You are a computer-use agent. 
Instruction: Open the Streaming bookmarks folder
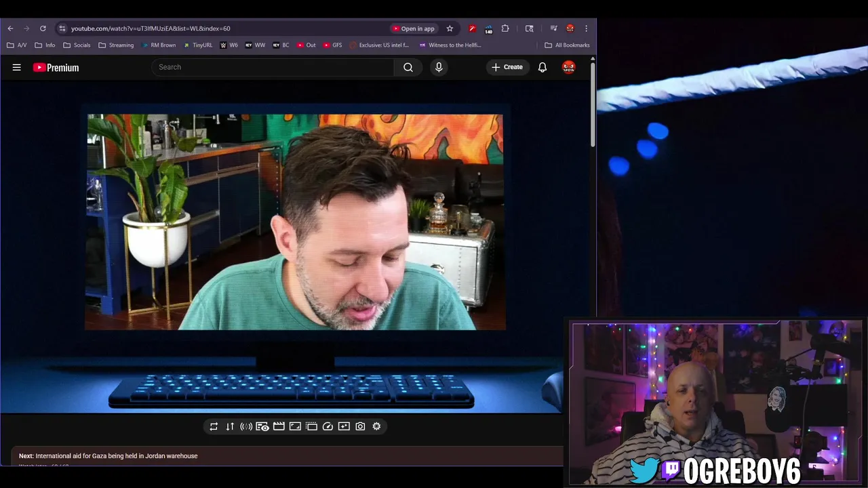pos(116,45)
